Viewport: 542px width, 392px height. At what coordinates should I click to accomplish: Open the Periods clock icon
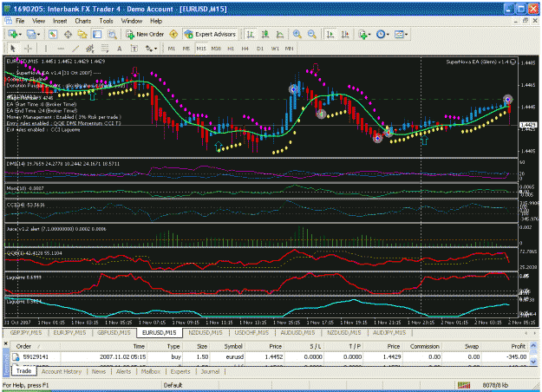click(381, 34)
